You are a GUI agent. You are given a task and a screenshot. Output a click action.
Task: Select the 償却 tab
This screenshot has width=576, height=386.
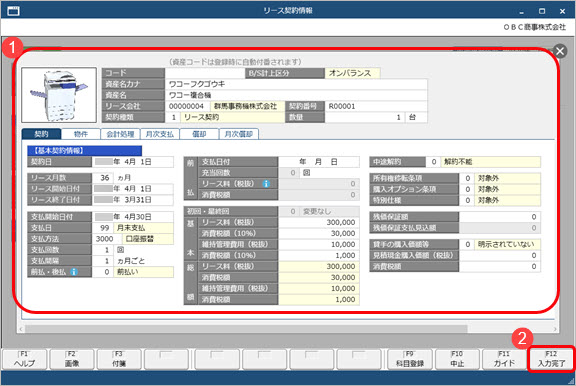tap(199, 134)
